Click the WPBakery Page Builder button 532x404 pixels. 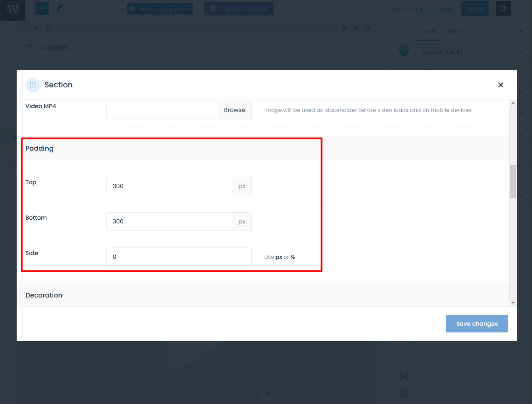click(160, 9)
